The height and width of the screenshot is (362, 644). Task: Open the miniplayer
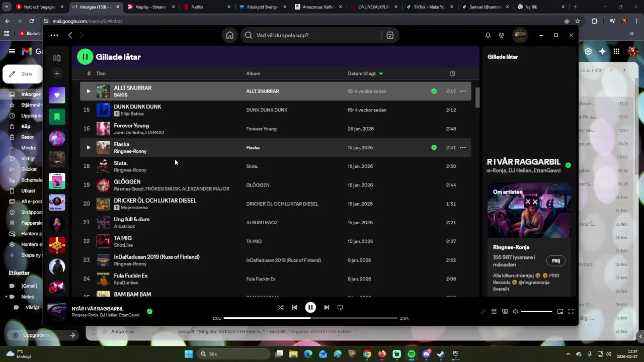point(560,311)
